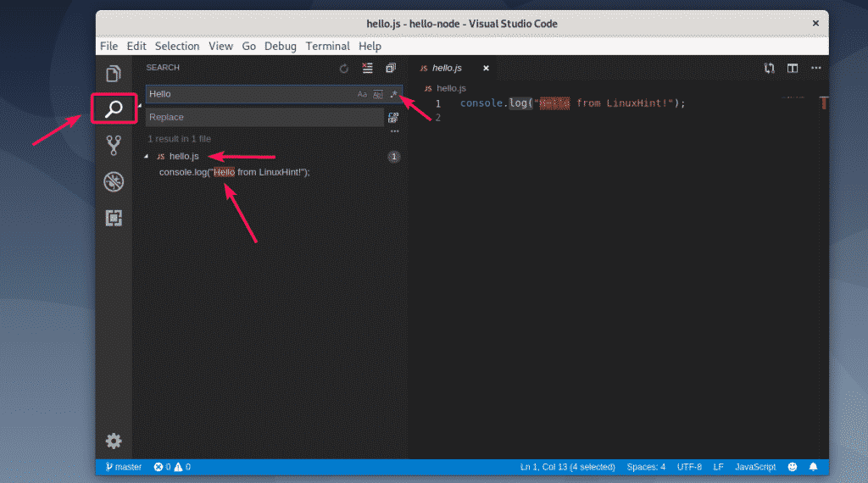
Task: Open the Extensions view icon
Action: (114, 218)
